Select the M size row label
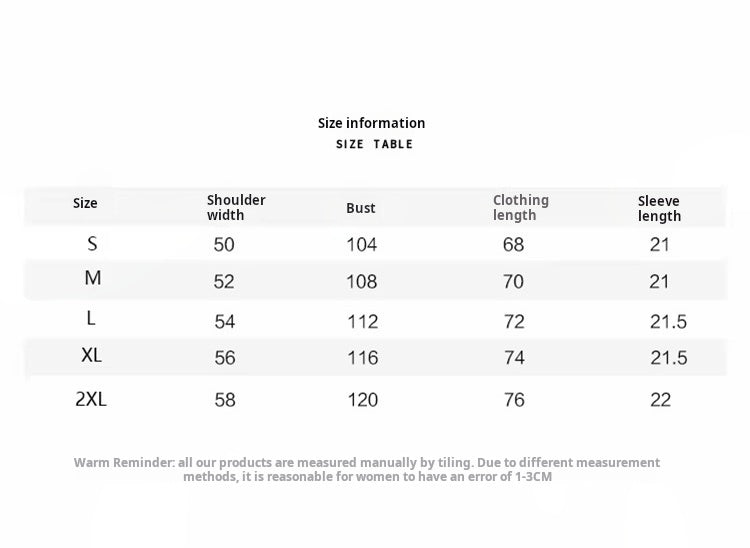The width and height of the screenshot is (750, 548). pyautogui.click(x=92, y=279)
